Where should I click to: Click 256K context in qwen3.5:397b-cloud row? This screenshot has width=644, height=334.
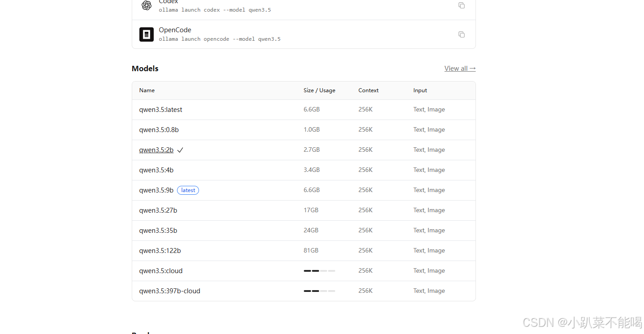pyautogui.click(x=366, y=291)
